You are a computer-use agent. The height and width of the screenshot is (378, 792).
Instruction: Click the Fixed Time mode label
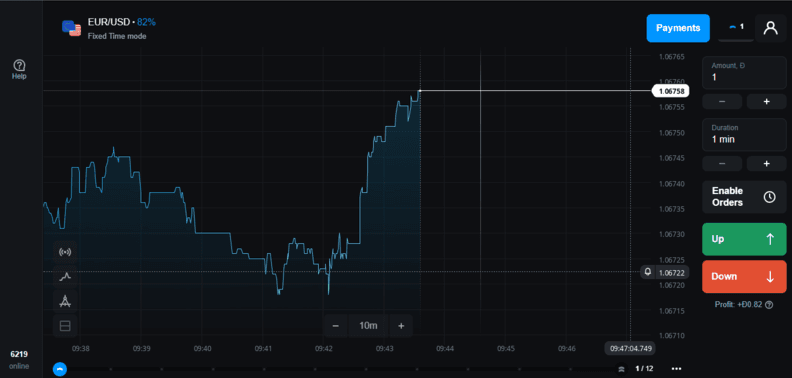(x=117, y=36)
